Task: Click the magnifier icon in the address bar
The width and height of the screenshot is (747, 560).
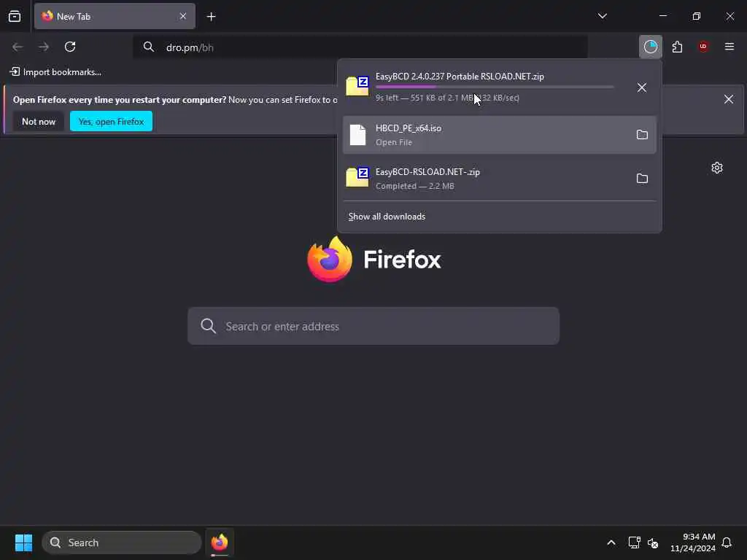Action: coord(149,47)
